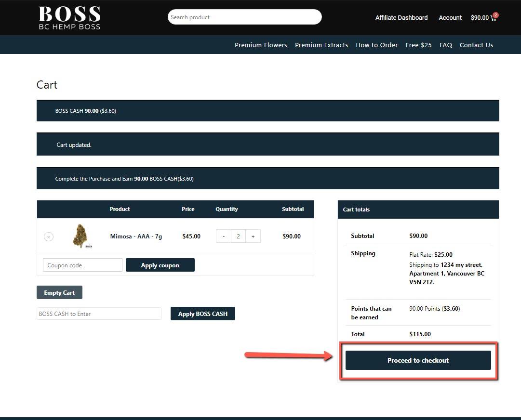
Task: Click the $45.00 price cell
Action: point(191,236)
